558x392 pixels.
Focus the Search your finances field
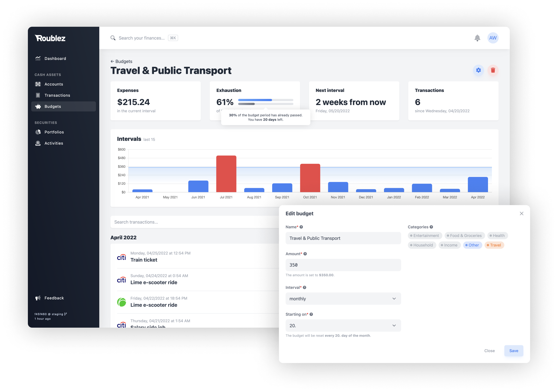(x=142, y=38)
